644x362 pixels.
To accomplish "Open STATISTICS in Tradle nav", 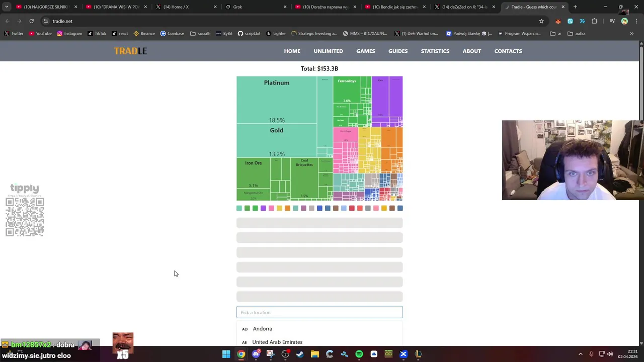I will point(435,51).
